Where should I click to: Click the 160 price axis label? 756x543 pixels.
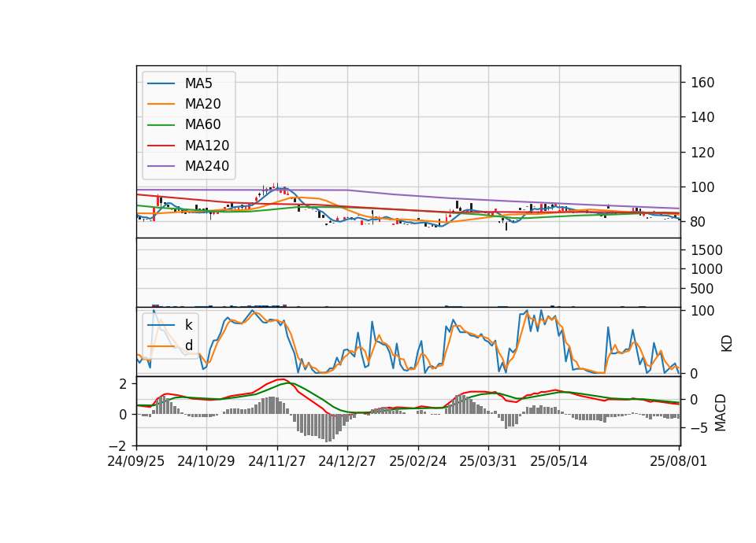pyautogui.click(x=702, y=83)
